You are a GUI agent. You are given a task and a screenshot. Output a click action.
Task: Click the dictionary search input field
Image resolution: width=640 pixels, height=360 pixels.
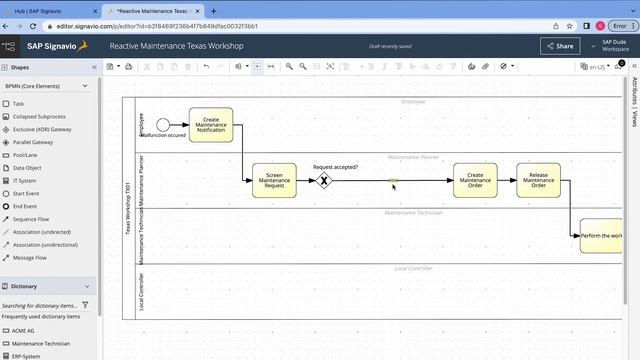(x=40, y=305)
